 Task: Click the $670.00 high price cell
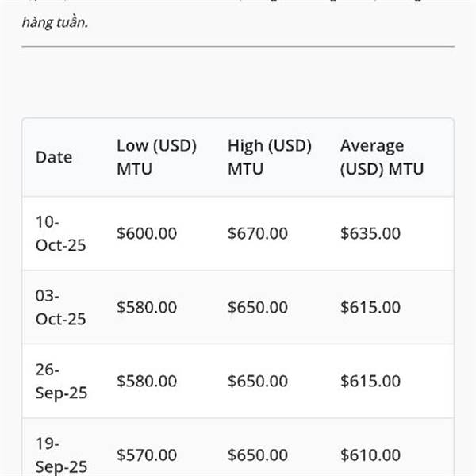click(258, 233)
